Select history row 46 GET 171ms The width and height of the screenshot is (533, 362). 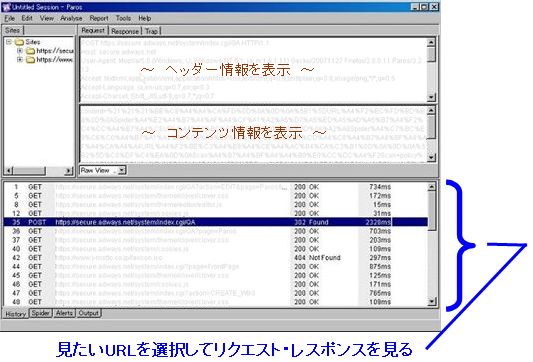coord(216,284)
